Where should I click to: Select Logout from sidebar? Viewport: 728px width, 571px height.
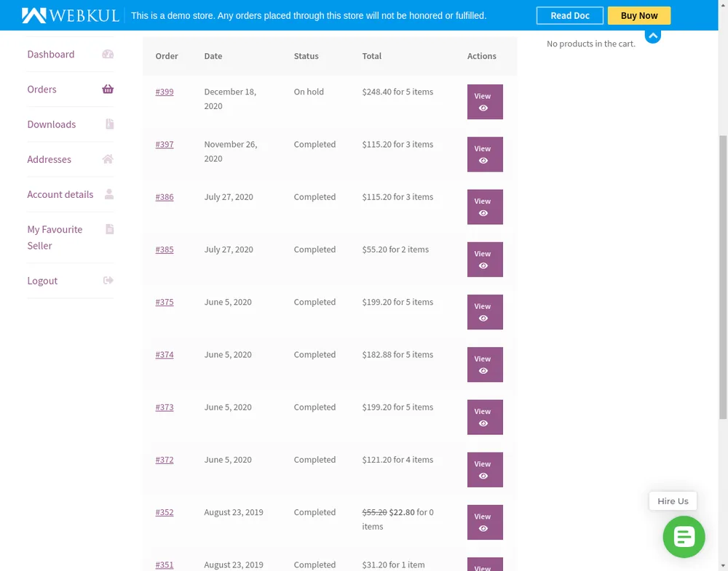click(x=42, y=281)
